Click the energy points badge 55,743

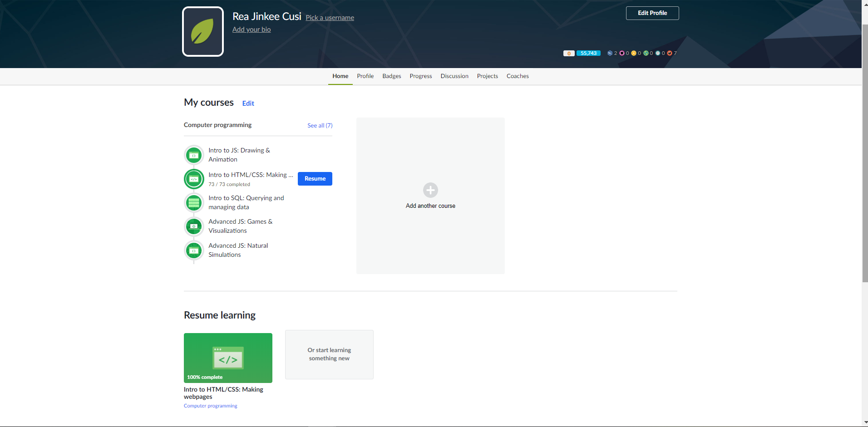point(588,53)
